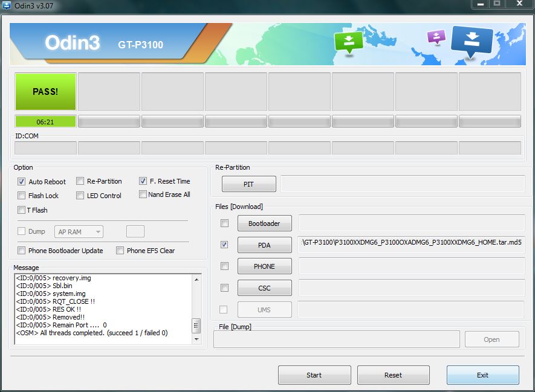The image size is (535, 392).
Task: Uncheck the Auto Reboot option
Action: pyautogui.click(x=21, y=181)
